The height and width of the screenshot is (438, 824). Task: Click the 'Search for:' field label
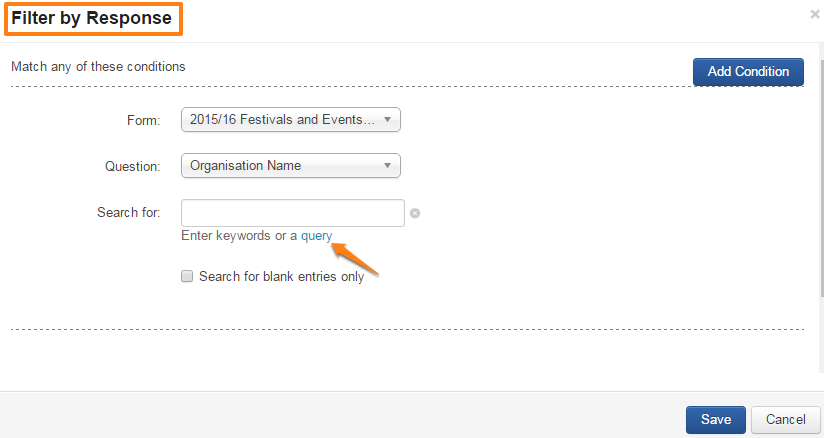[128, 213]
